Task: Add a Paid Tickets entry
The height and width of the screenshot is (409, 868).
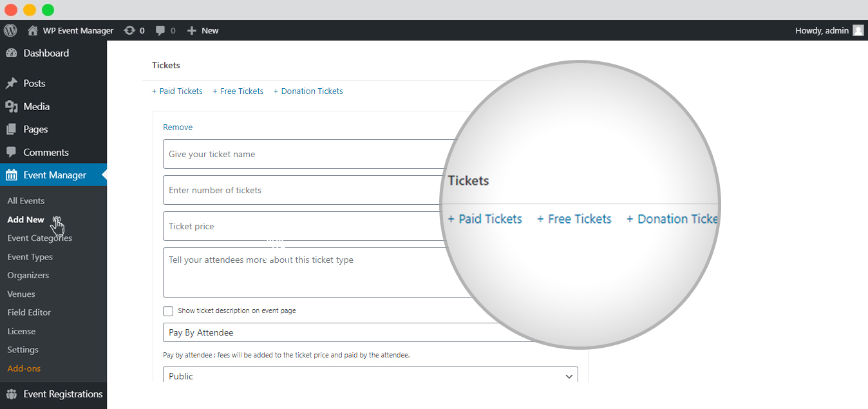Action: pos(177,91)
